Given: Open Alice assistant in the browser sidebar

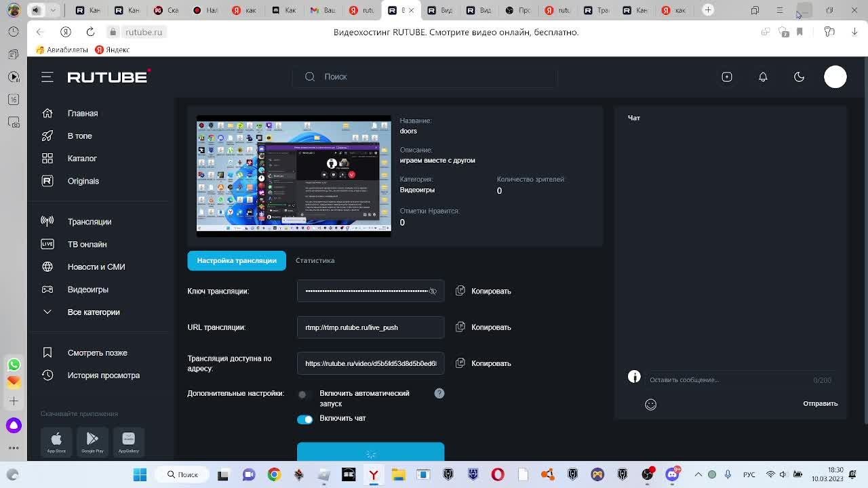Looking at the screenshot, I should point(14,426).
